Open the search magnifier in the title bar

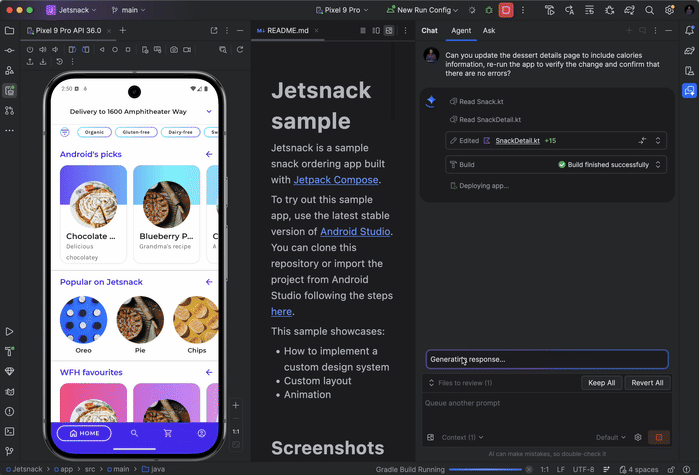coord(649,10)
